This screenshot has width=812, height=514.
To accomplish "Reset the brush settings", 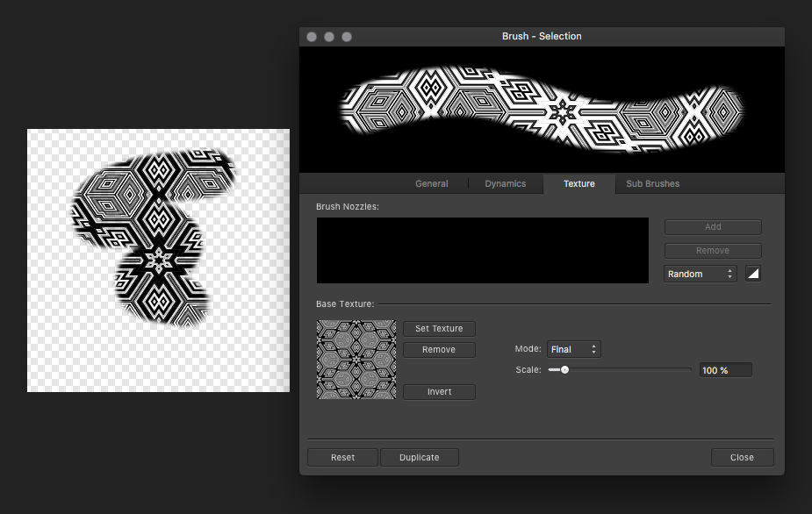I will pos(341,457).
